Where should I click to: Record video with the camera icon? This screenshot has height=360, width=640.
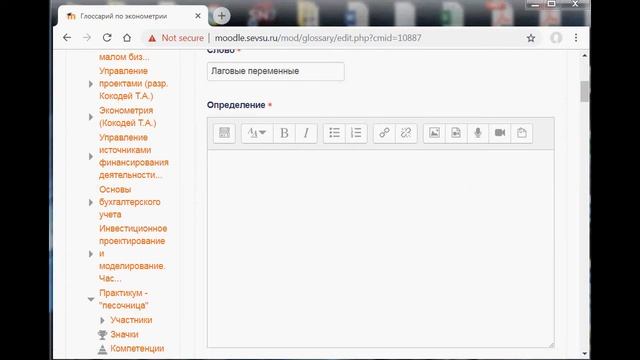tap(500, 133)
